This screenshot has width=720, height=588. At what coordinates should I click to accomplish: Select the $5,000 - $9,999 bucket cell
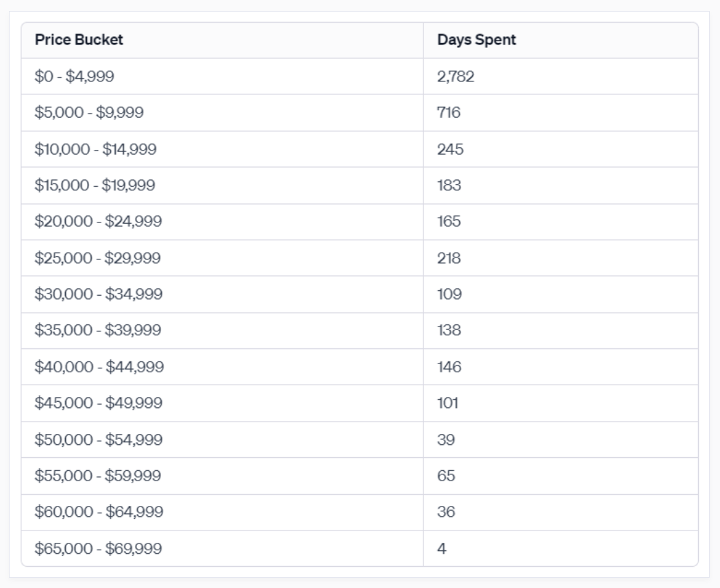click(89, 112)
